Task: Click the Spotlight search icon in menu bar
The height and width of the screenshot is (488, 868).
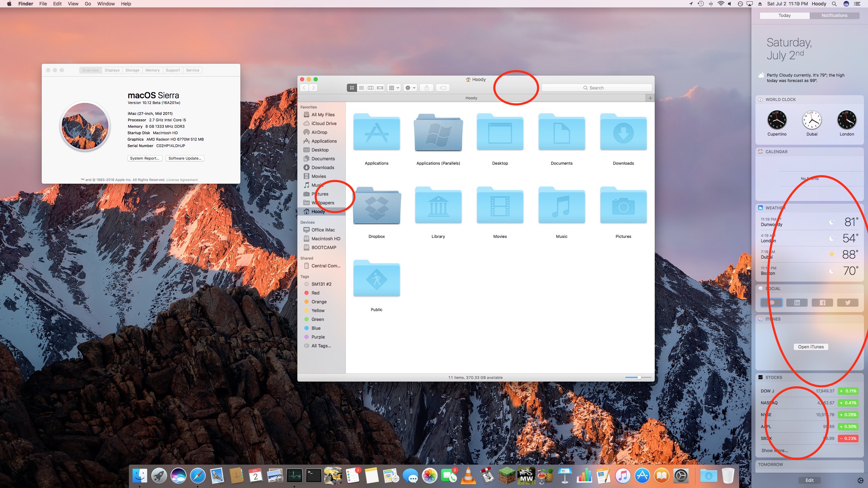Action: click(834, 4)
